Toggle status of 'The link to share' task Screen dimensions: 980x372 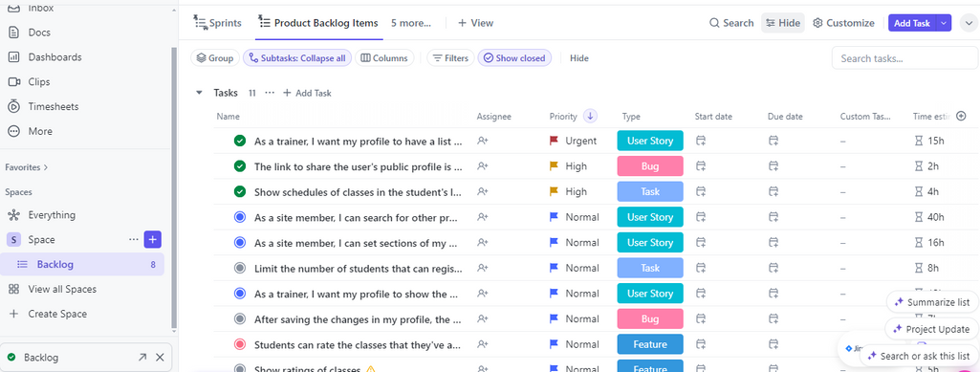click(x=239, y=166)
